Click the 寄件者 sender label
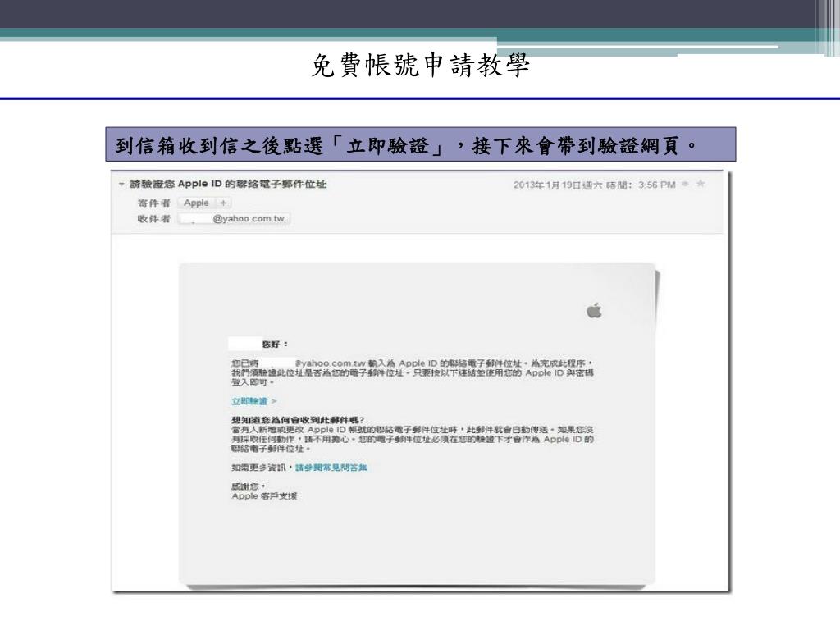 (x=153, y=203)
